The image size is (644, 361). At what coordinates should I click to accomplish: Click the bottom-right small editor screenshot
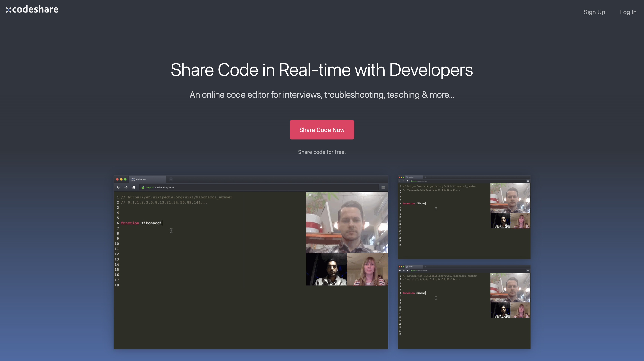point(464,307)
